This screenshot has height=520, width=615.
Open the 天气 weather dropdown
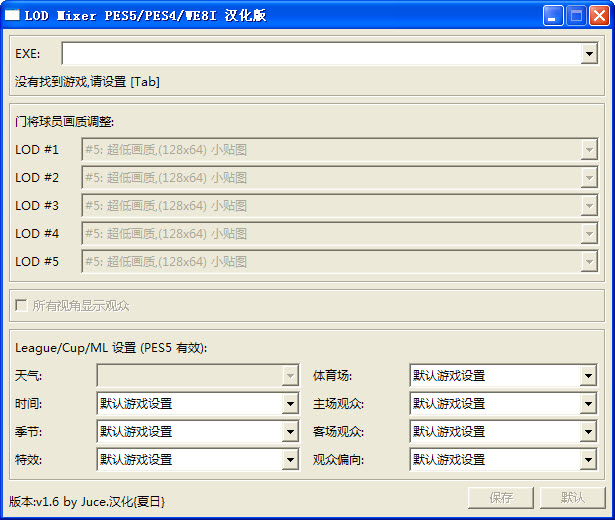click(x=290, y=376)
